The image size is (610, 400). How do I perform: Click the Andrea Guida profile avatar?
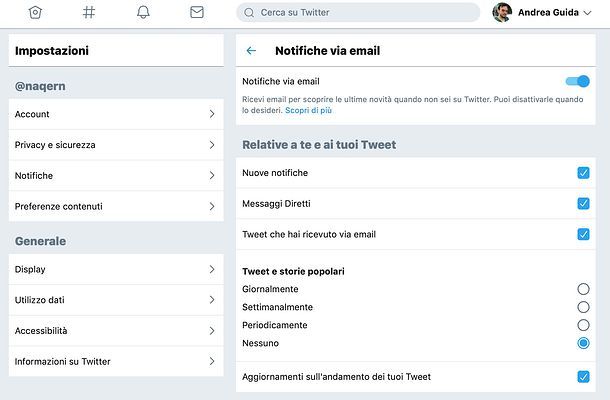[502, 13]
